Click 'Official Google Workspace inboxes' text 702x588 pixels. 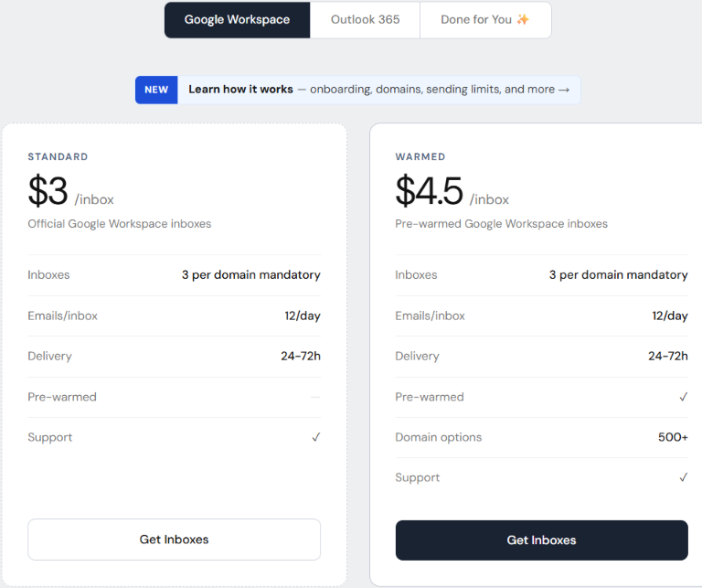pos(120,223)
